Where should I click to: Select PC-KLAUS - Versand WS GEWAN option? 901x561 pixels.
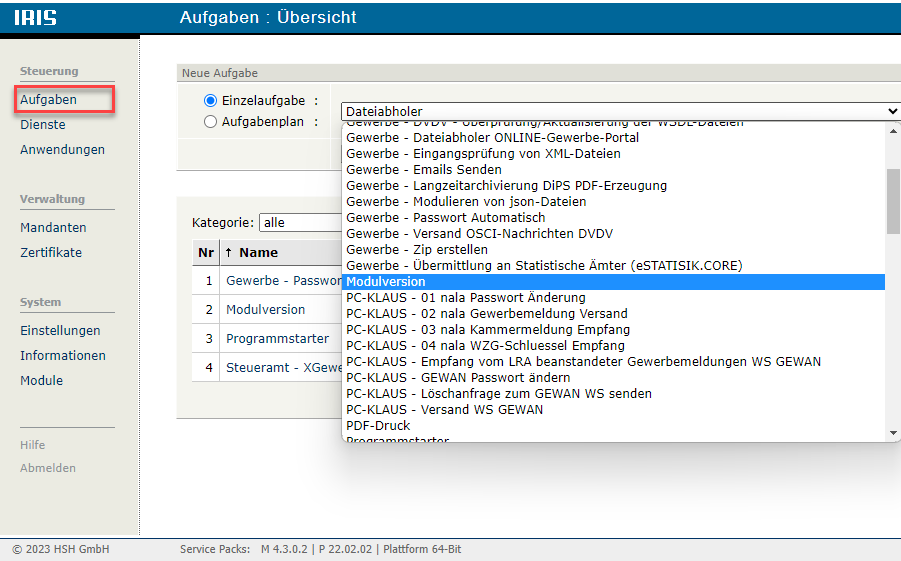[x=444, y=410]
